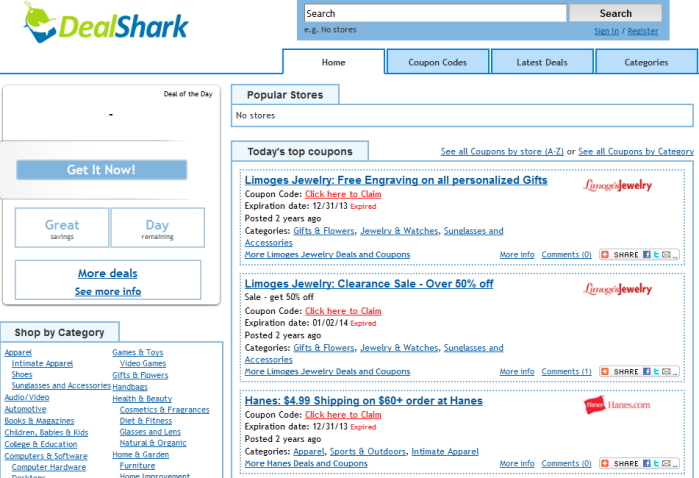Click orange plus share icon on Free Engraving coupon
Image resolution: width=699 pixels, height=478 pixels.
[605, 255]
